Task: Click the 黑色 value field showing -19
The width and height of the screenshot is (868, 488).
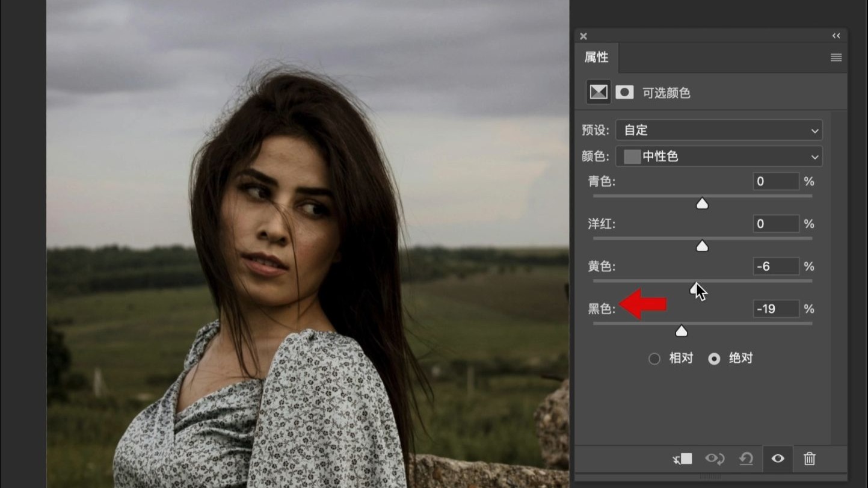Action: tap(776, 309)
